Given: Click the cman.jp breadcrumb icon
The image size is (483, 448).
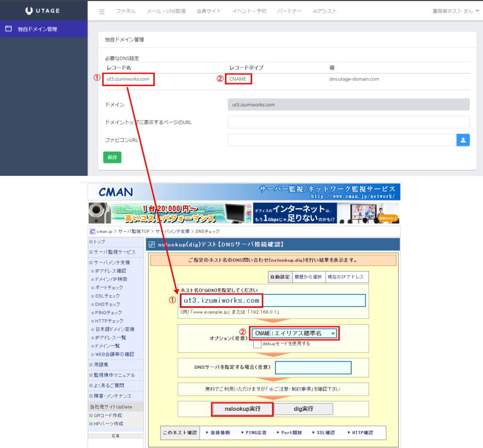Looking at the screenshot, I should (92, 232).
